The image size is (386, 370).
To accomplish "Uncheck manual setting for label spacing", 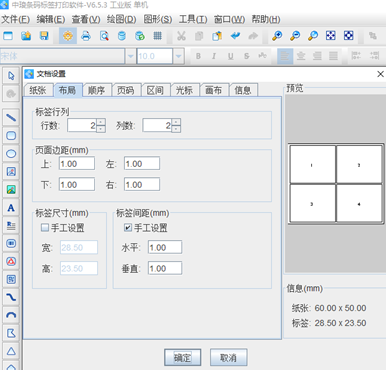I will click(128, 228).
